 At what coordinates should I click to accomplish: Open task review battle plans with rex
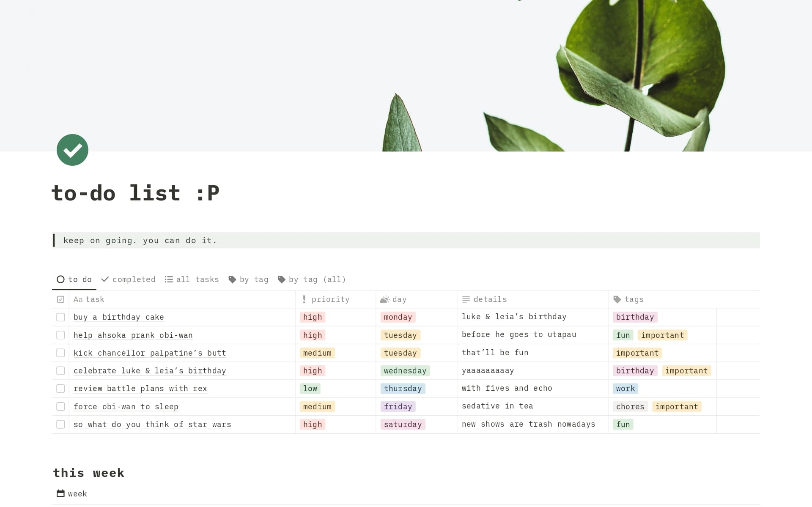140,388
